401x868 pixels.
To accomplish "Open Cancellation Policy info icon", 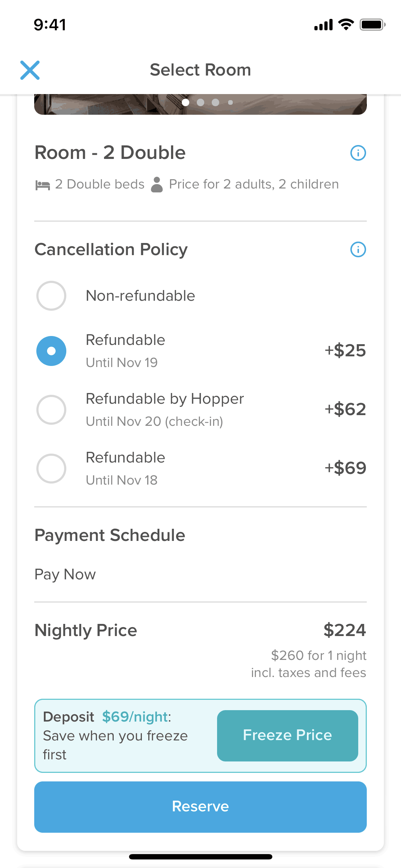I will click(358, 249).
